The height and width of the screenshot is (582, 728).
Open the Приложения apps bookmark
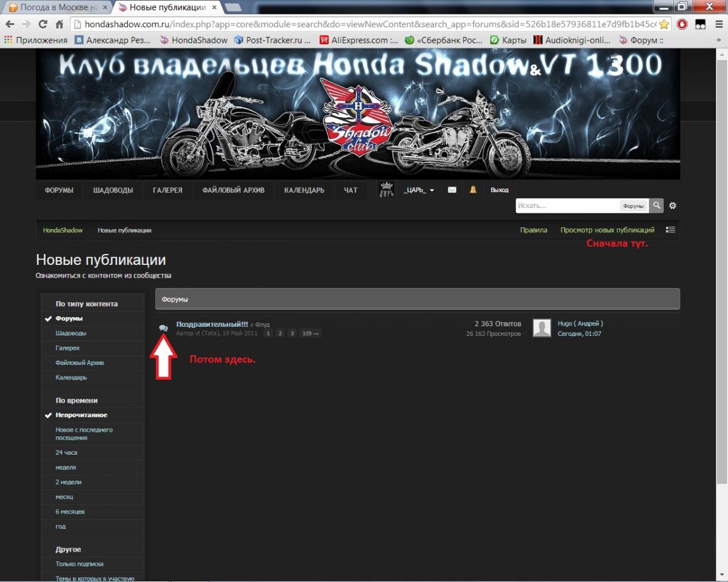36,40
